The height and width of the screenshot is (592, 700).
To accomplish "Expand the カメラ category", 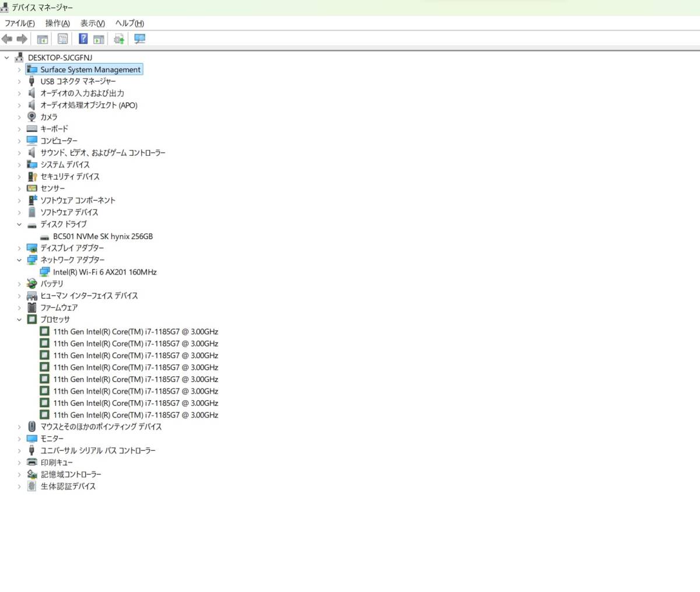I will point(19,117).
